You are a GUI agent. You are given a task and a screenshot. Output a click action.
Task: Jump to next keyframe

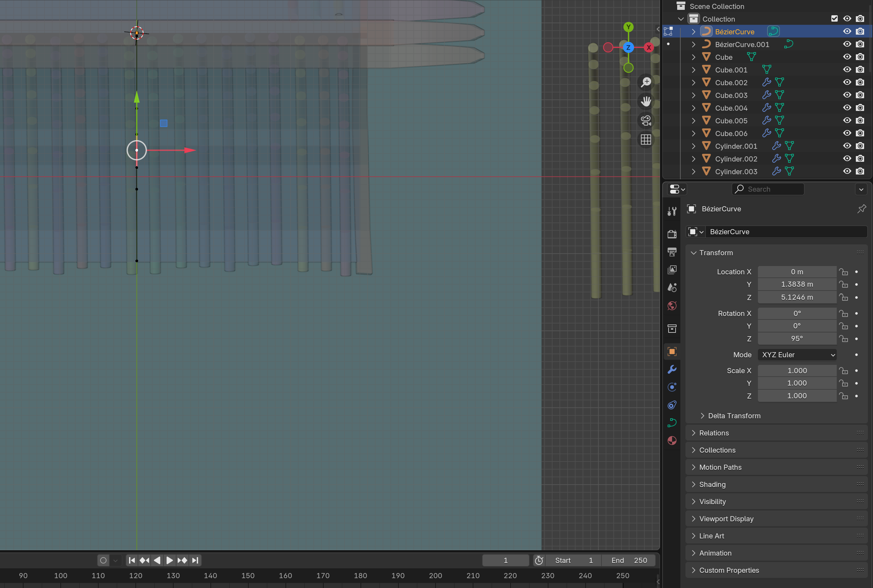pos(182,560)
